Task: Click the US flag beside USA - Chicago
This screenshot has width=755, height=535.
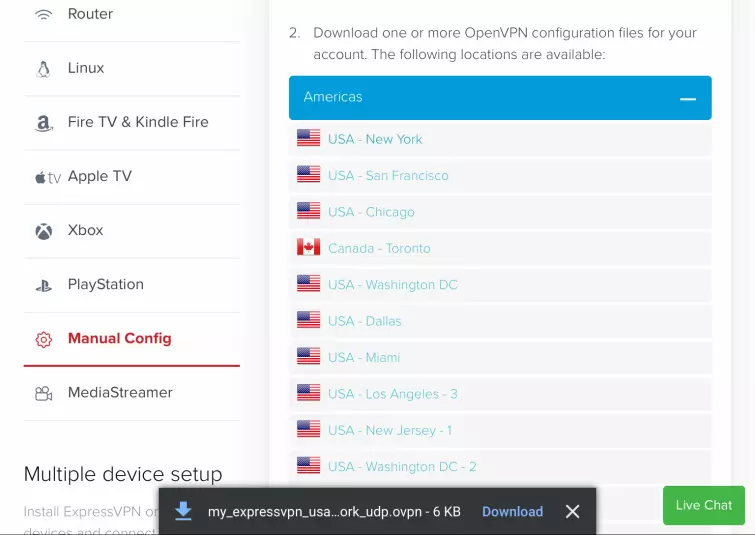Action: (308, 211)
